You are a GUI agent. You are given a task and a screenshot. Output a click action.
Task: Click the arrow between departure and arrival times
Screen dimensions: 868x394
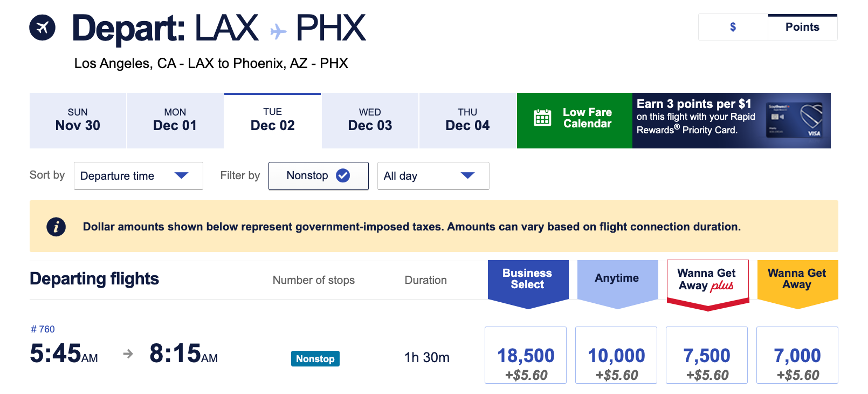(x=128, y=355)
